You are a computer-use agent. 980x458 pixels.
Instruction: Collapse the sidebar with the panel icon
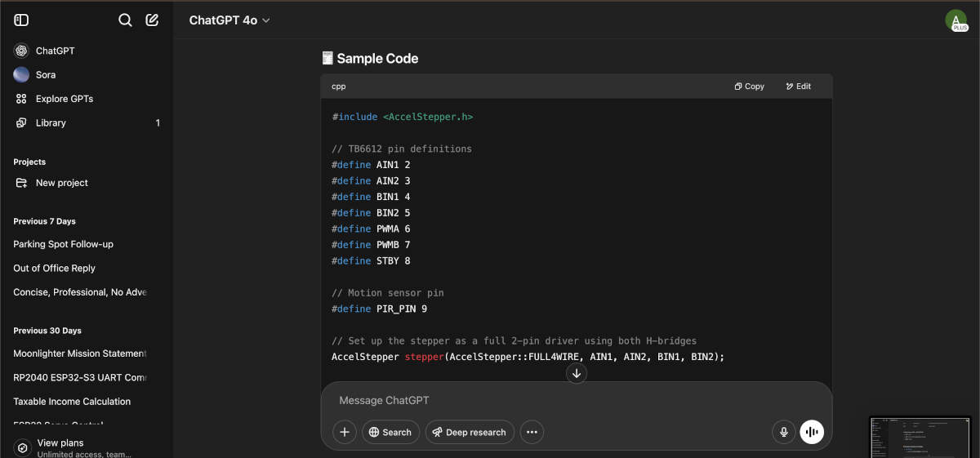tap(21, 20)
